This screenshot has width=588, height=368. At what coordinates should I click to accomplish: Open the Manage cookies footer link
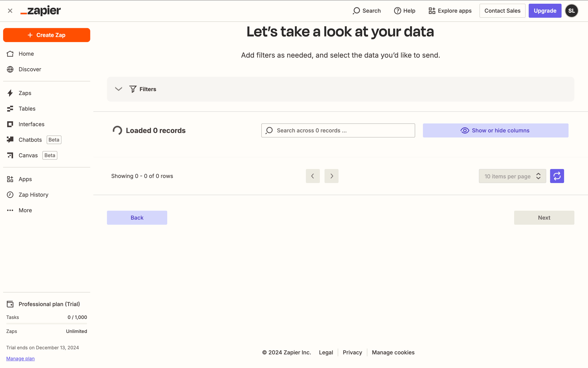point(393,352)
